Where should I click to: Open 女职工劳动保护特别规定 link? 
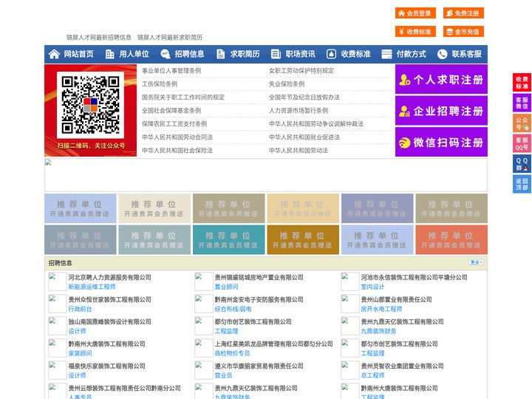coord(301,71)
